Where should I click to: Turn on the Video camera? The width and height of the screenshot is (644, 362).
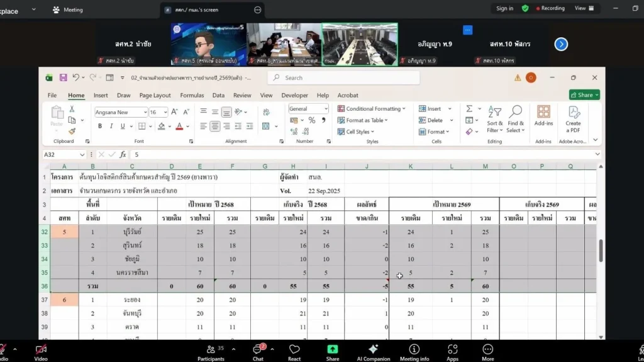(x=41, y=350)
